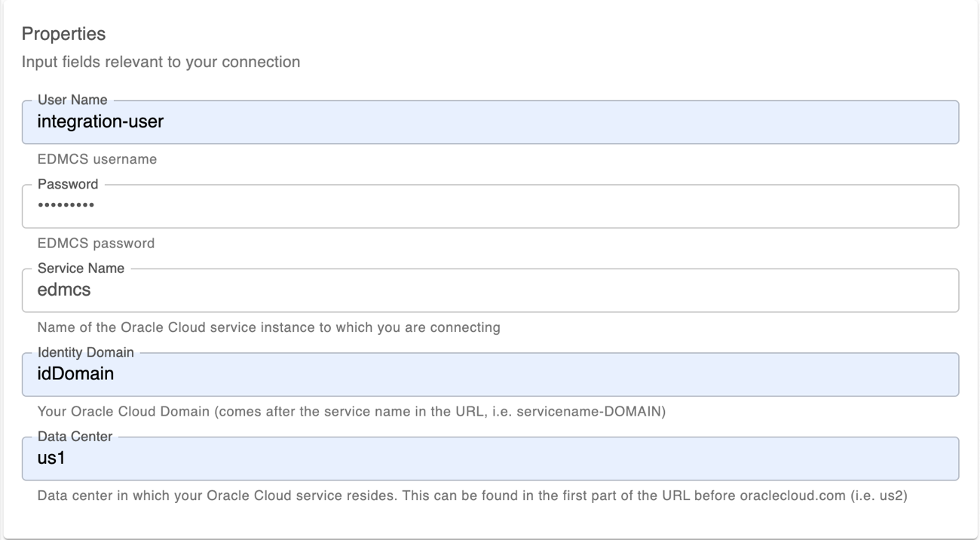Image resolution: width=980 pixels, height=540 pixels.
Task: Select the integration-user text value
Action: (x=100, y=122)
